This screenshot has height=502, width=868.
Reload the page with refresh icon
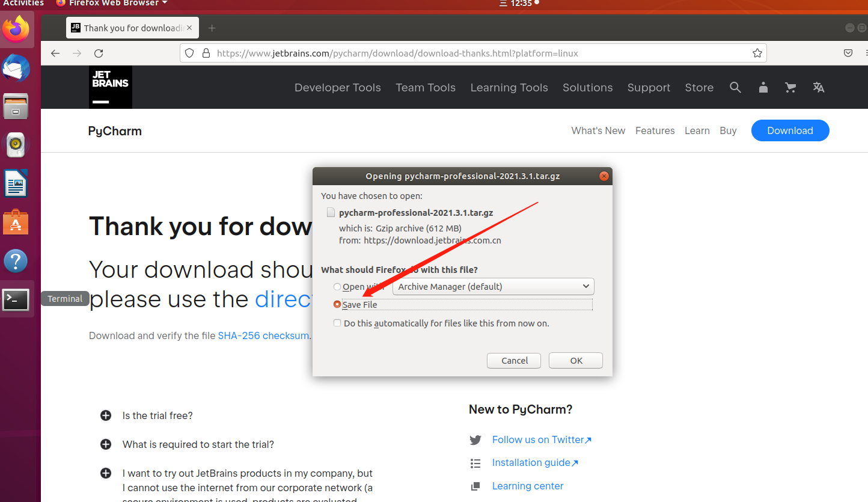99,53
